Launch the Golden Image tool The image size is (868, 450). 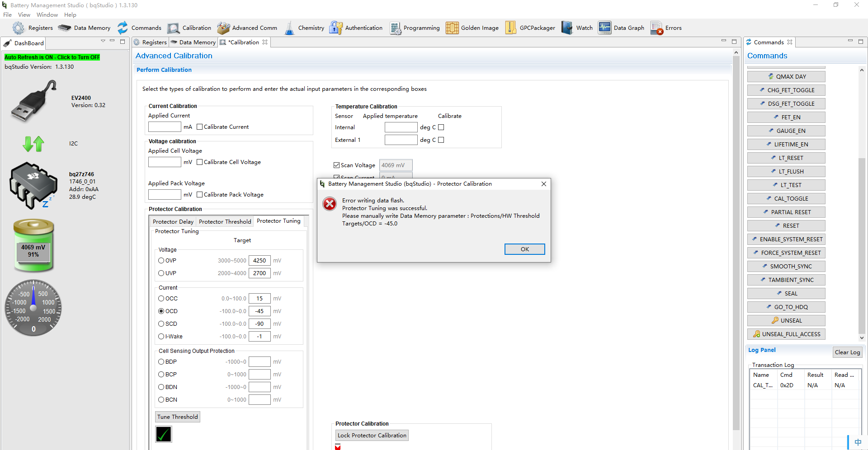[x=452, y=28]
